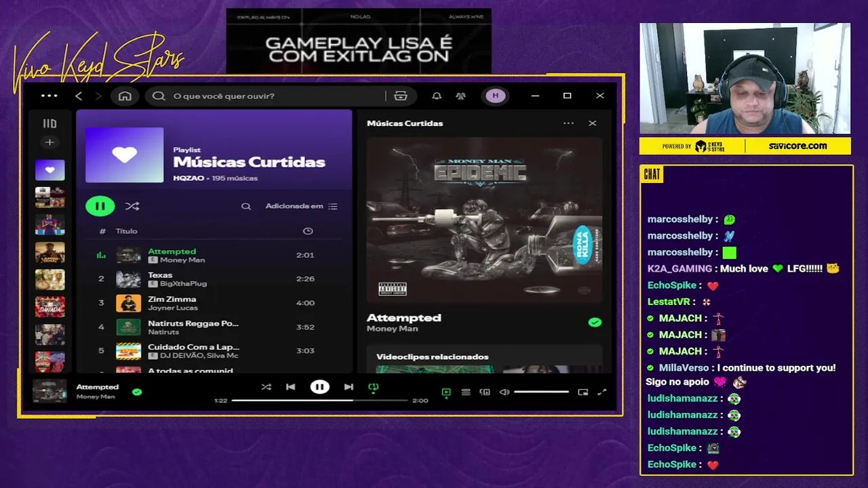This screenshot has width=868, height=488.
Task: Open the 'Adicionada em' sort dropdown
Action: [301, 206]
